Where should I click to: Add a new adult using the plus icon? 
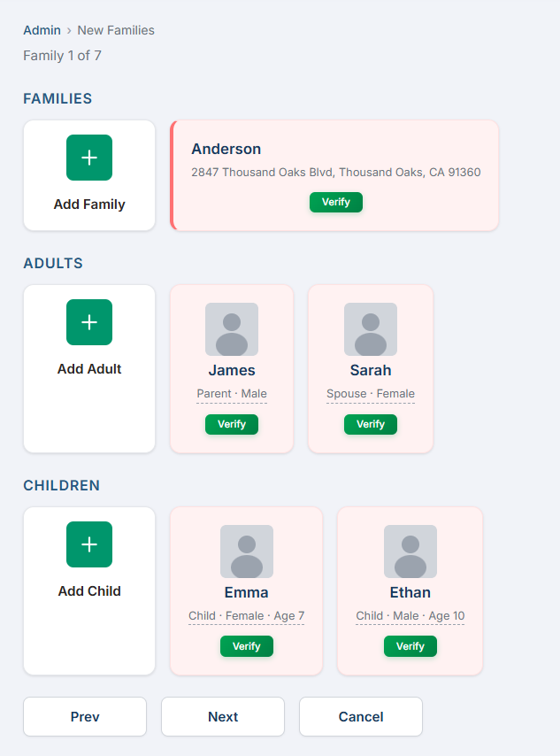click(x=88, y=322)
